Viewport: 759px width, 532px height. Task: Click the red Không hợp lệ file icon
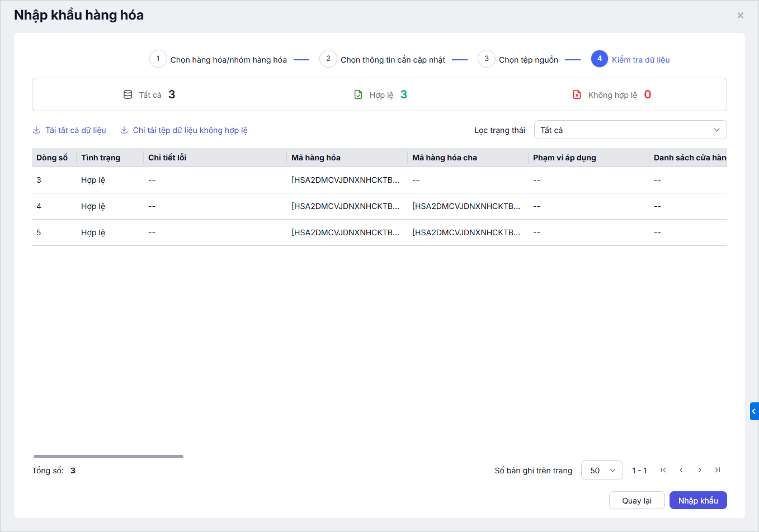point(577,95)
